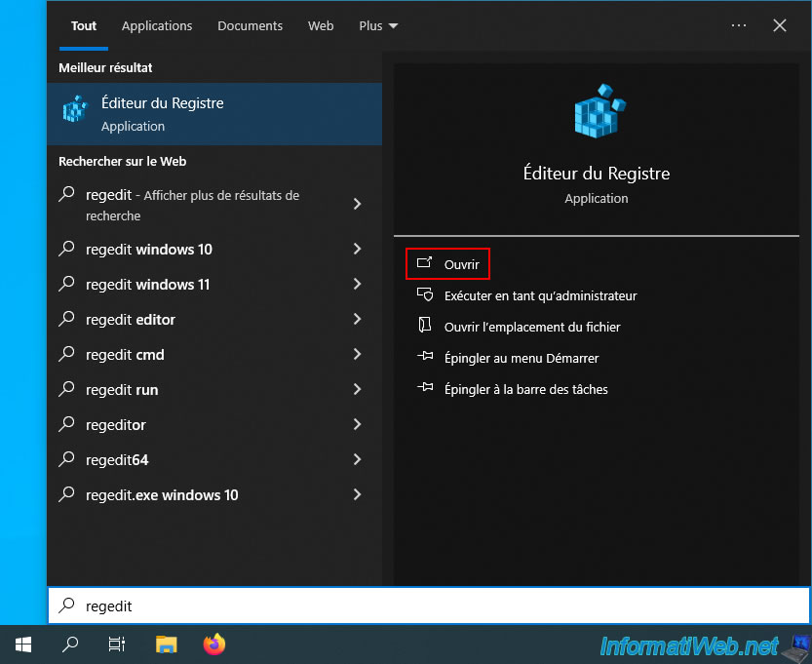Expand the chevron for regedit windows 11
812x664 pixels.
[x=358, y=284]
